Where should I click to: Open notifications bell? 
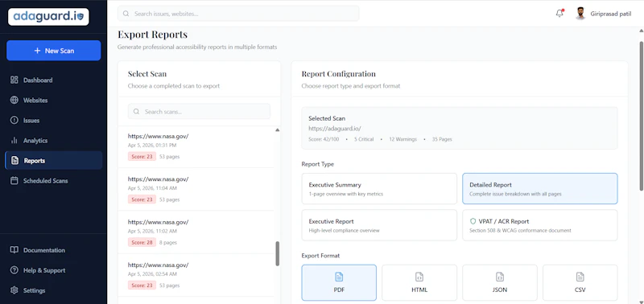(x=559, y=14)
